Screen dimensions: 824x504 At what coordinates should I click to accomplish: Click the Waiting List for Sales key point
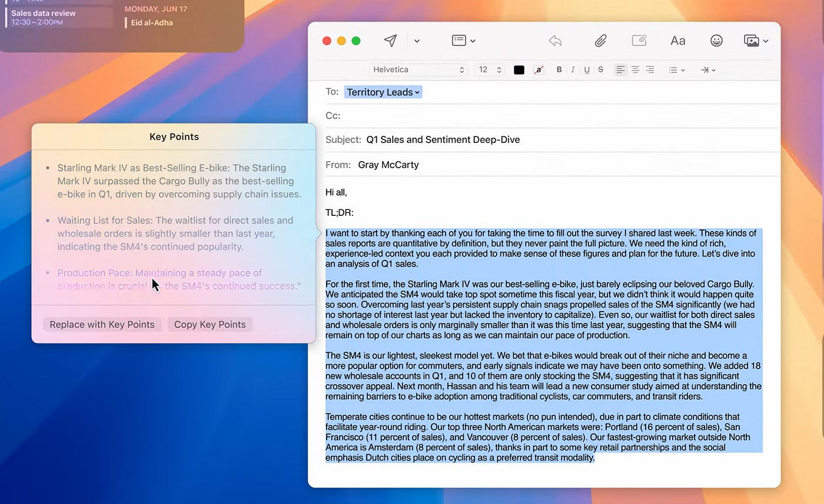click(x=175, y=233)
